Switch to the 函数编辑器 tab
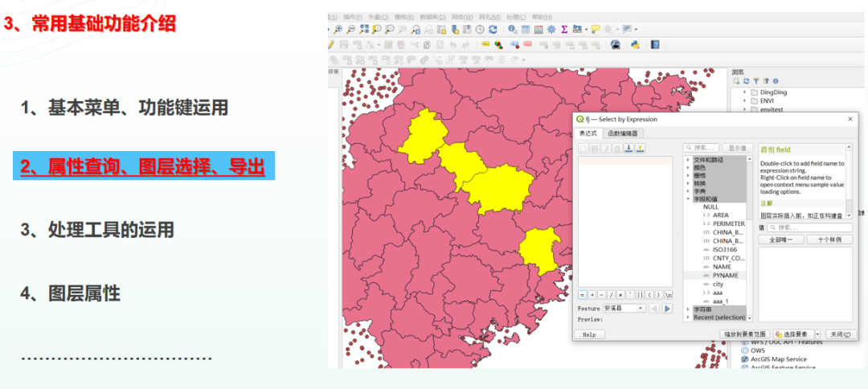868x389 pixels. (623, 133)
